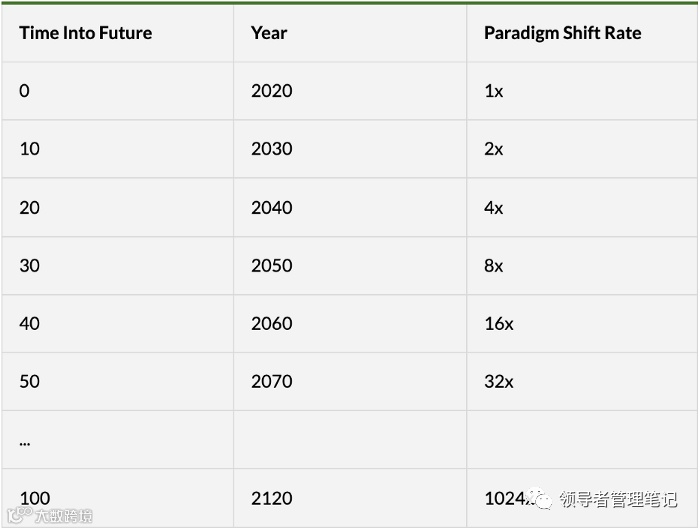Select the cell showing year 2120
The height and width of the screenshot is (530, 700).
[350, 498]
